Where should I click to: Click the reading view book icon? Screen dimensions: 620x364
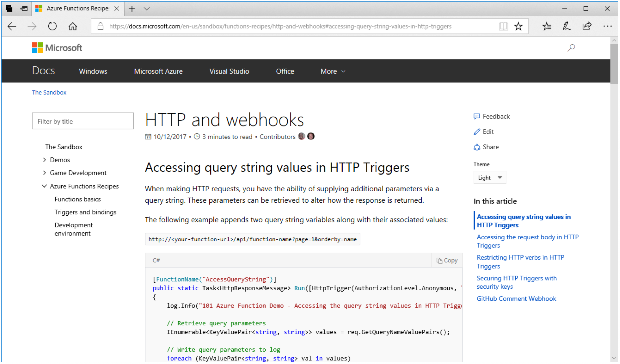pyautogui.click(x=503, y=26)
